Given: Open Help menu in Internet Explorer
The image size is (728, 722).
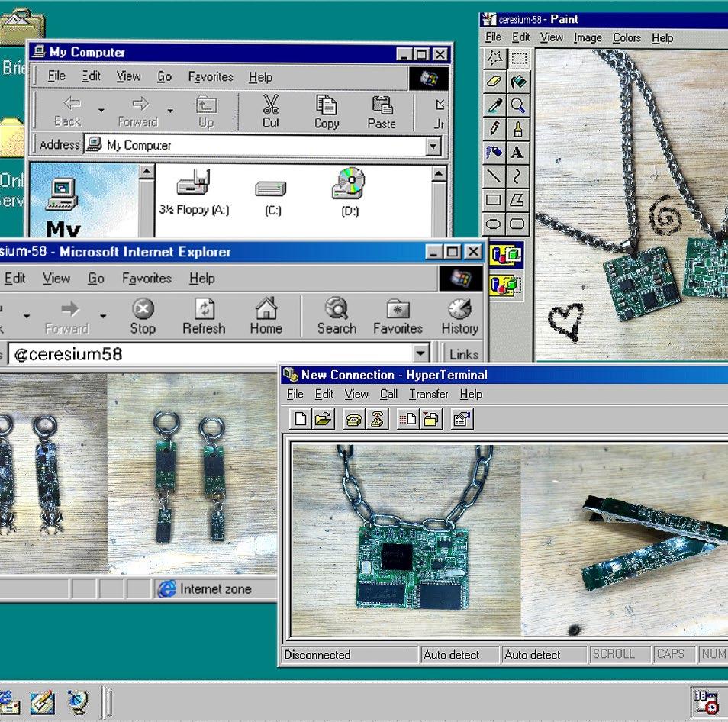Looking at the screenshot, I should pyautogui.click(x=202, y=278).
